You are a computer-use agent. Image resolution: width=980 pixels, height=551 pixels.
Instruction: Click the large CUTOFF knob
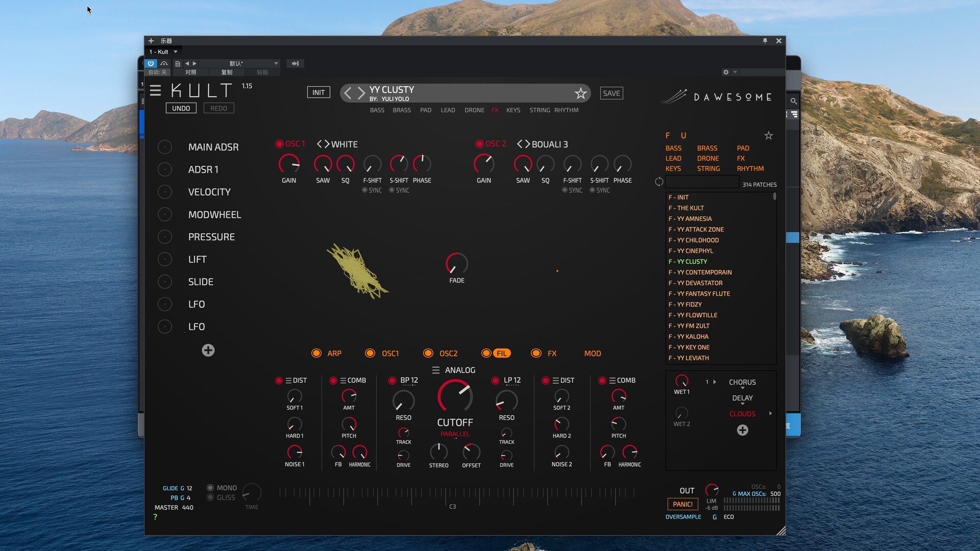(454, 396)
